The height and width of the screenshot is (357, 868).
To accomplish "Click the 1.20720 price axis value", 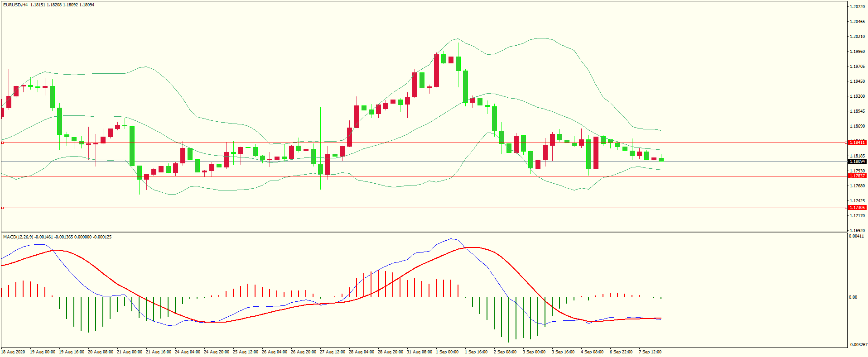I will (858, 7).
